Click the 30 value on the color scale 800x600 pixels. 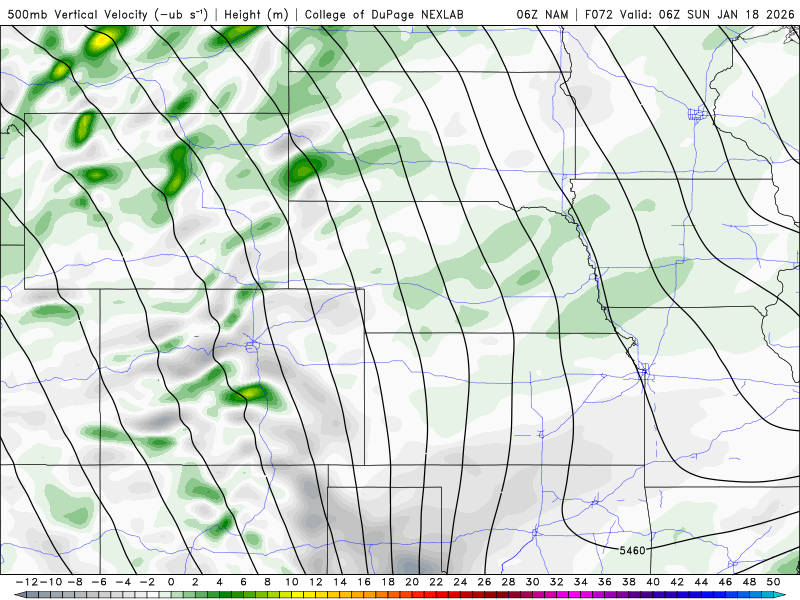(x=532, y=582)
